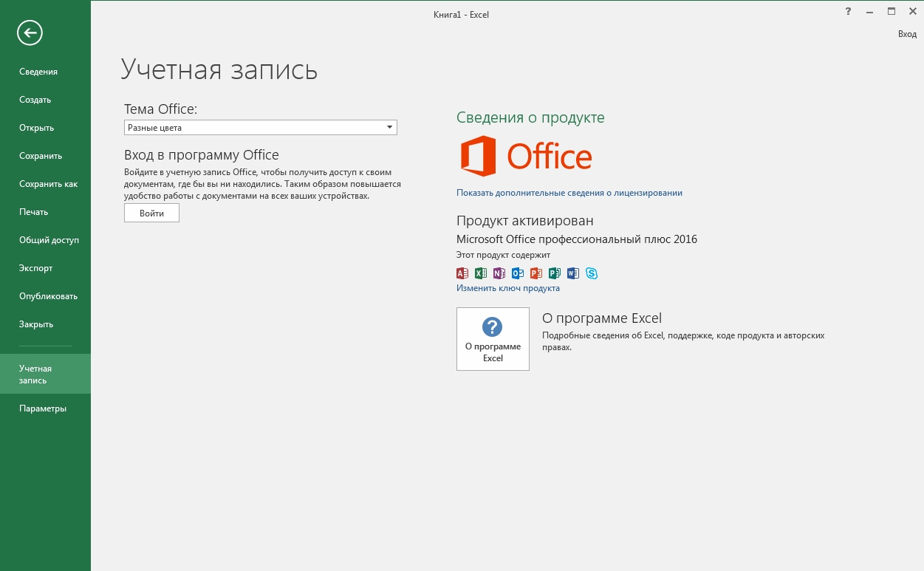Close the Excel window
Viewport: 924px width, 571px height.
coord(912,12)
